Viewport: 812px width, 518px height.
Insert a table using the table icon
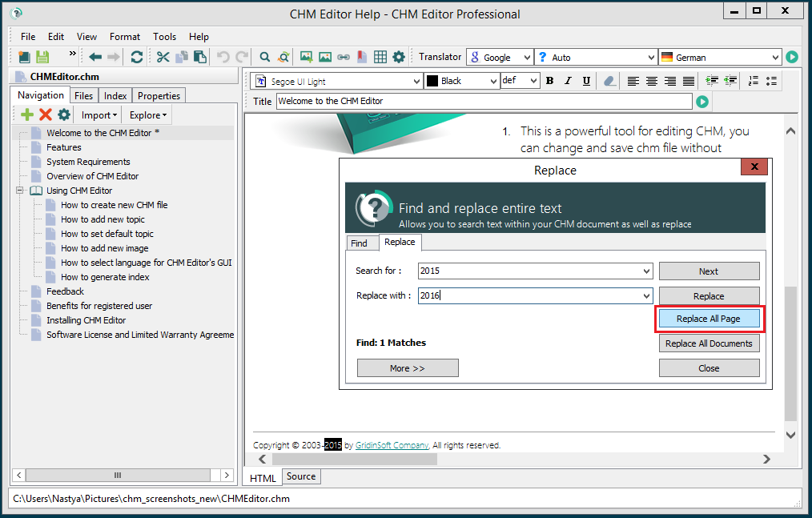pos(380,57)
